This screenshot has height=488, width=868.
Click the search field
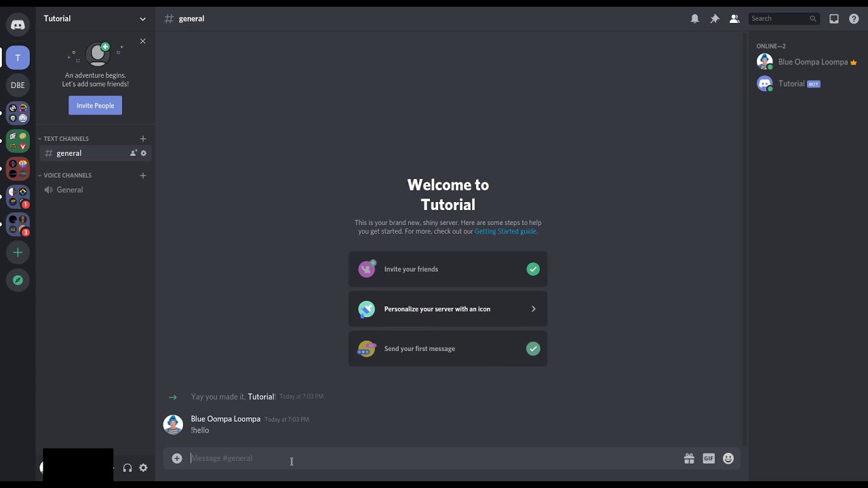(x=784, y=19)
